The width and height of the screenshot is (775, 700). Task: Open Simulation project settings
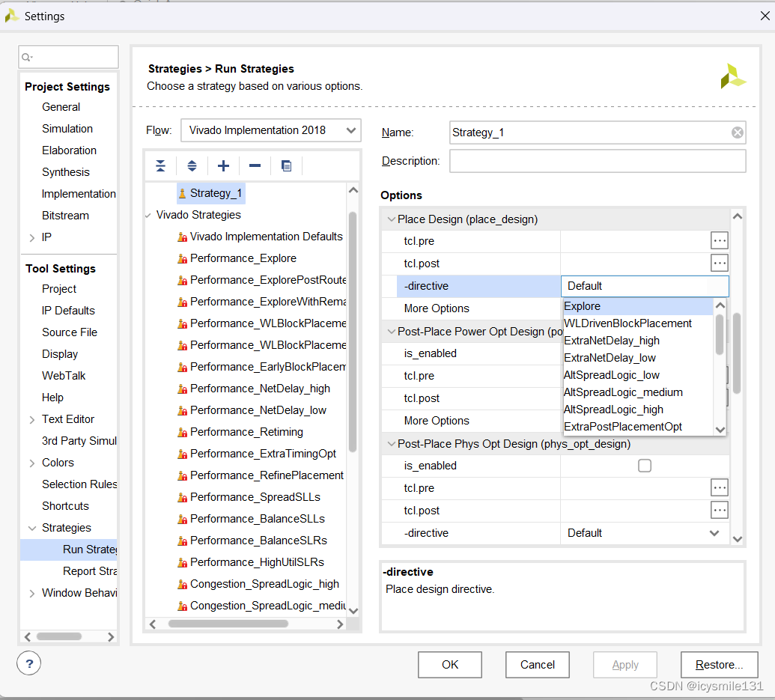(x=67, y=129)
